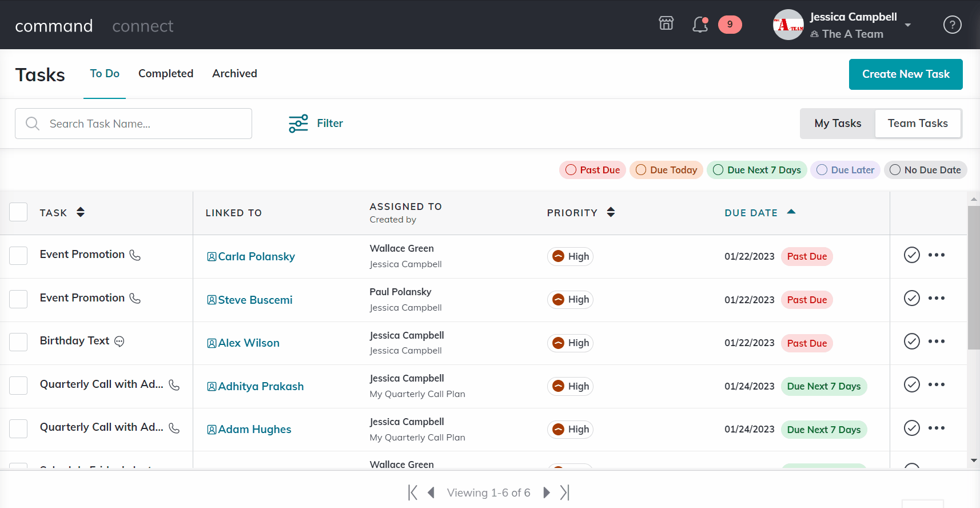Click the search magnifier icon

click(x=33, y=124)
